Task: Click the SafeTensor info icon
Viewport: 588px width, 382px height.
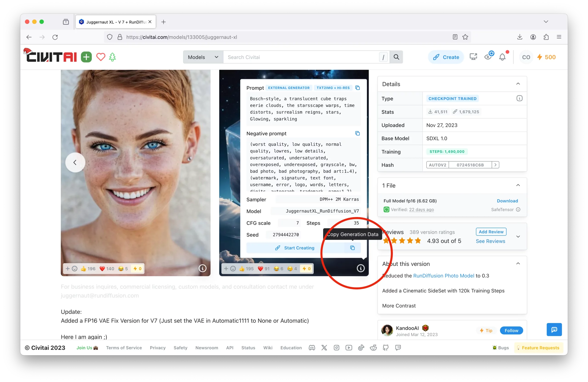Action: point(518,210)
